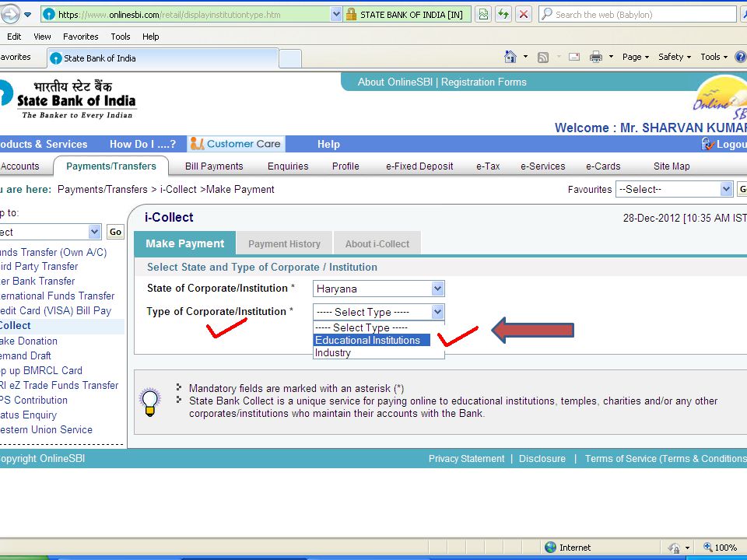Open the View menu

42,37
